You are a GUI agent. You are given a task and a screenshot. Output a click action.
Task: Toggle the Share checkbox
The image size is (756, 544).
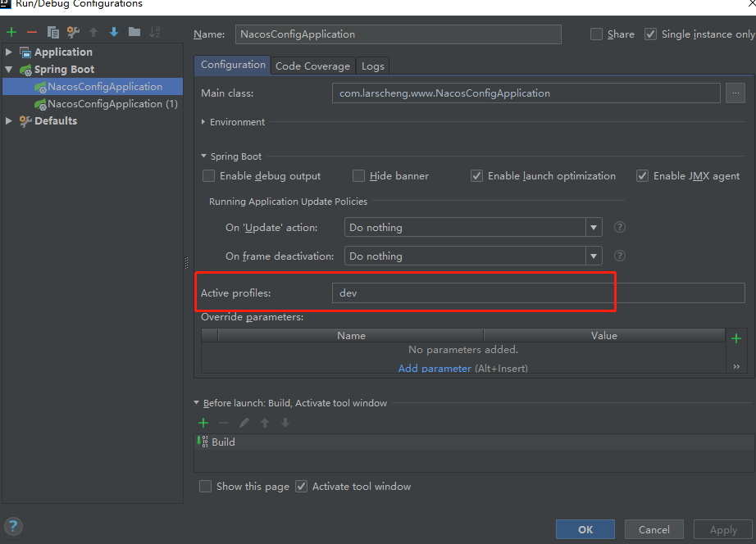(x=596, y=34)
